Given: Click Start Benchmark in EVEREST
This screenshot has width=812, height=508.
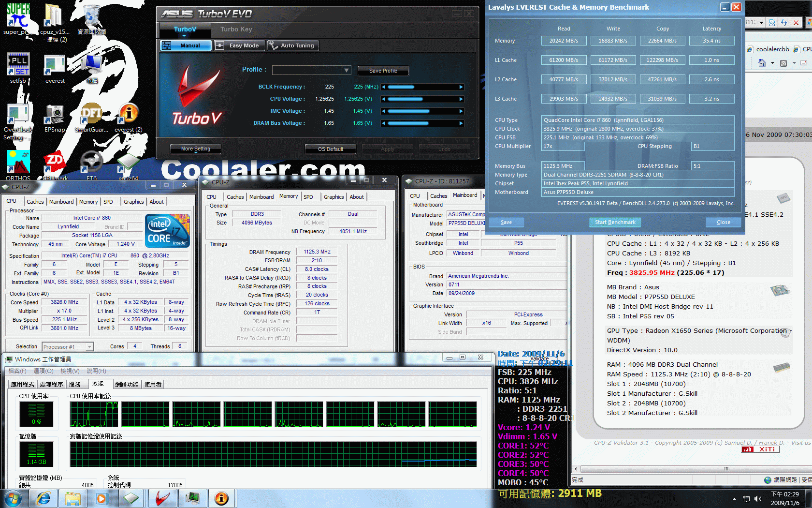Looking at the screenshot, I should (x=615, y=222).
